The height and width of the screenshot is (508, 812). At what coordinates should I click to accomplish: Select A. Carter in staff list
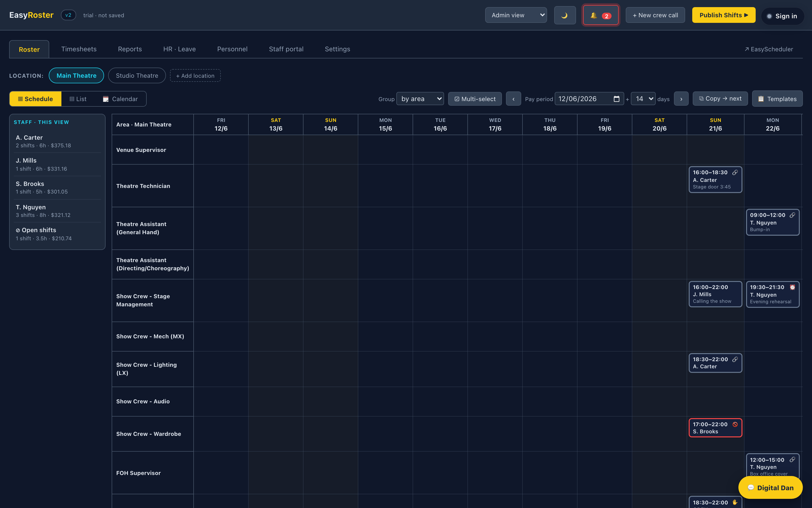(58, 141)
